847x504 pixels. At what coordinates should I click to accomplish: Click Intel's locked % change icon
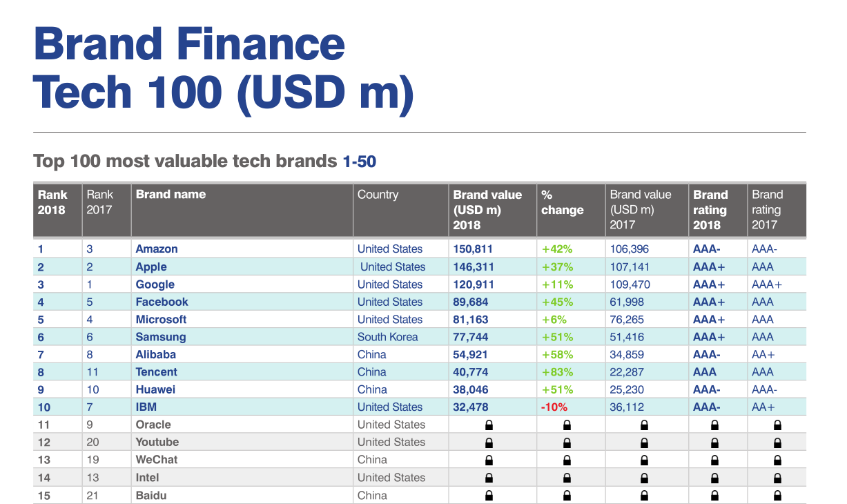(567, 478)
